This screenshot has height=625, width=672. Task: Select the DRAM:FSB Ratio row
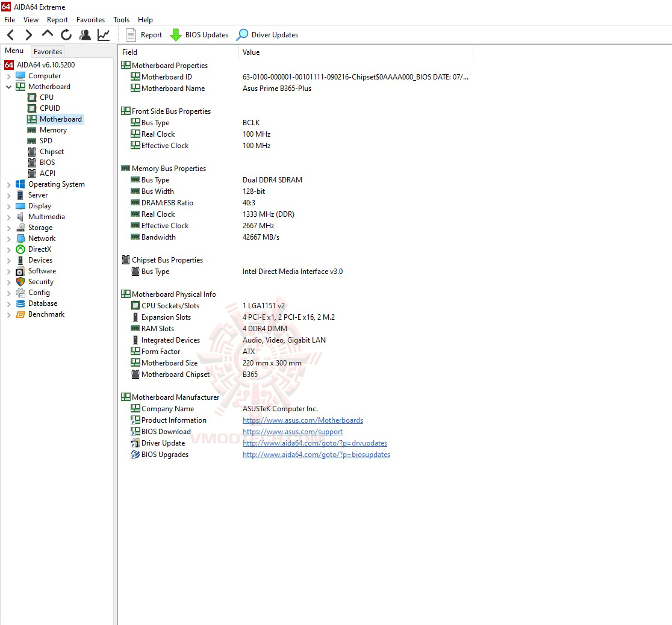click(x=296, y=203)
